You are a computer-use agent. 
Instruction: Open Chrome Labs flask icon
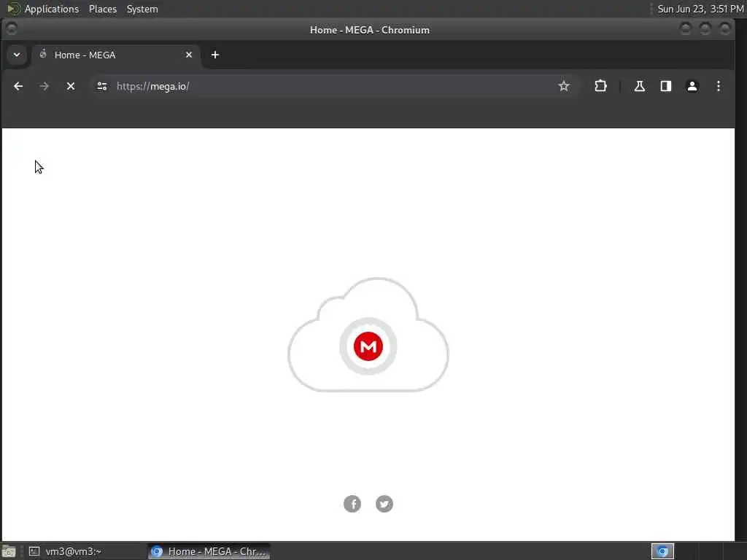point(639,86)
